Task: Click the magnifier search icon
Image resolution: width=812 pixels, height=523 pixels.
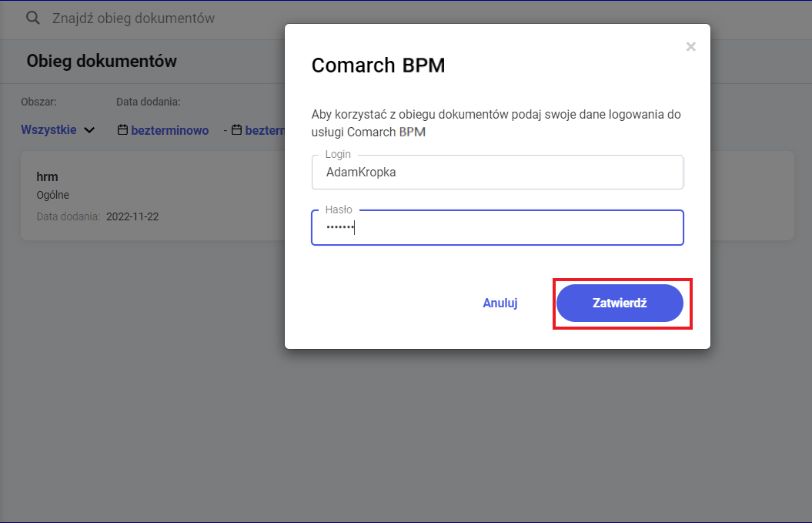Action: click(x=32, y=18)
